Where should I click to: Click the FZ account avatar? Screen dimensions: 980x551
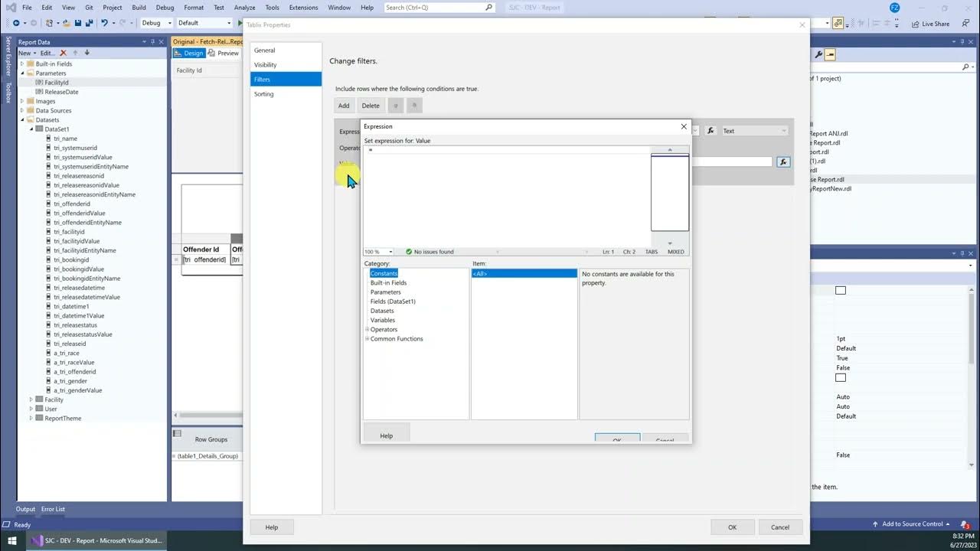894,8
